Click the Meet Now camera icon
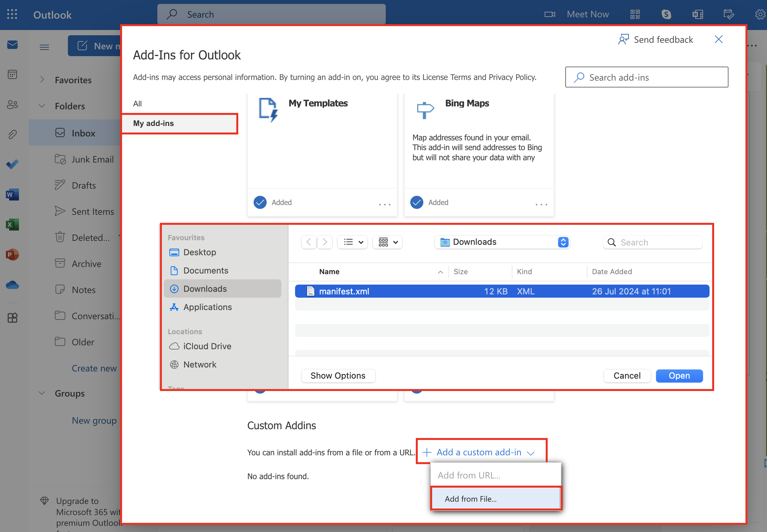Image resolution: width=767 pixels, height=532 pixels. pyautogui.click(x=550, y=14)
